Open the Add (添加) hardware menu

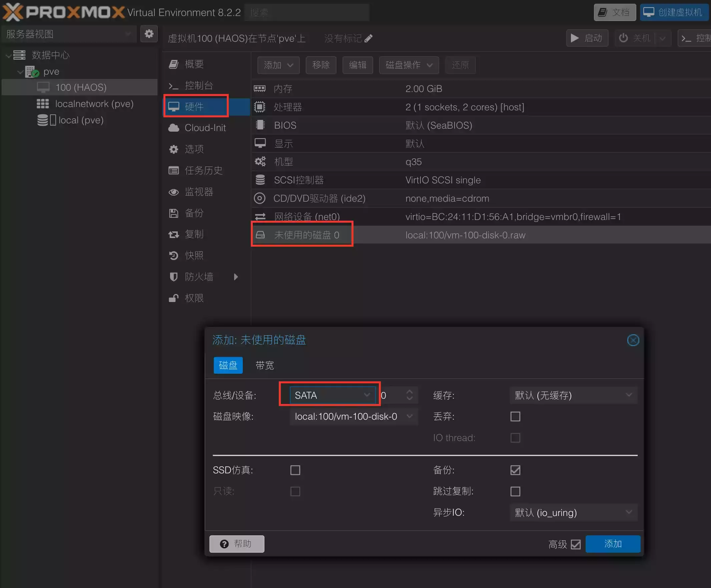[278, 65]
